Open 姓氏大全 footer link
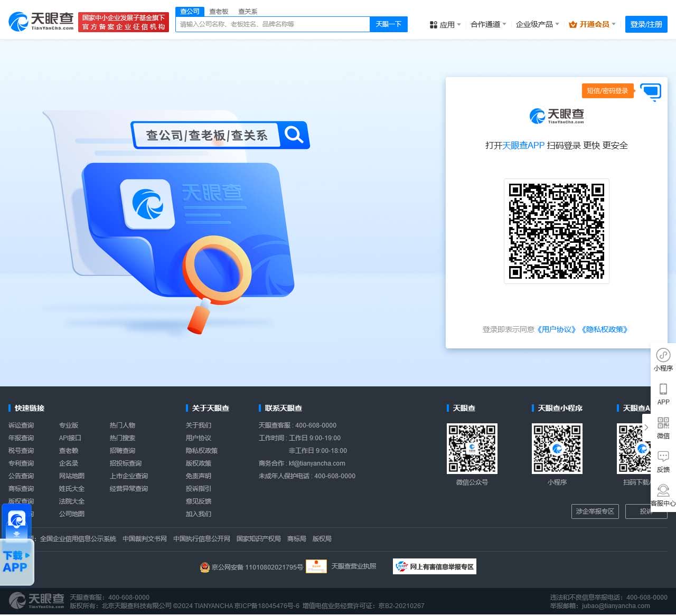 click(72, 489)
